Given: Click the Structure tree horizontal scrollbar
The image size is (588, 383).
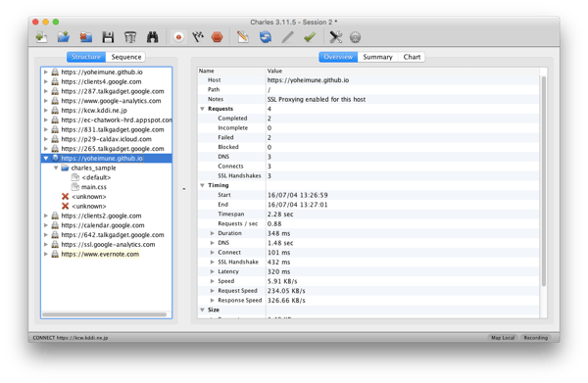Looking at the screenshot, I should [x=104, y=314].
